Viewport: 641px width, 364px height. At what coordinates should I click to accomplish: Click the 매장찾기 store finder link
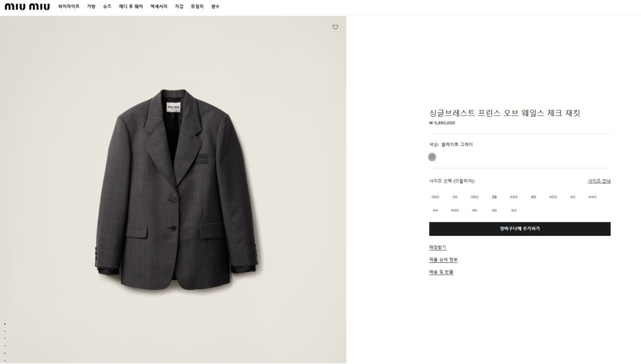pos(438,247)
